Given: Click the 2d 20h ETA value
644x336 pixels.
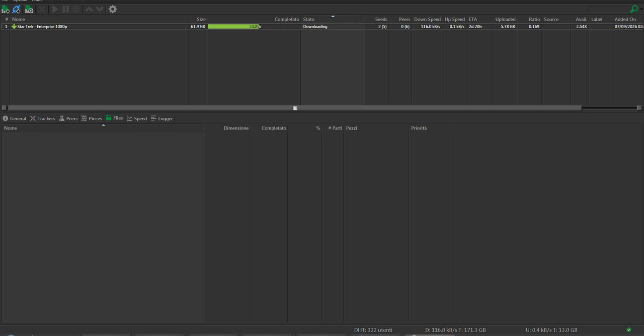Looking at the screenshot, I should (x=475, y=26).
